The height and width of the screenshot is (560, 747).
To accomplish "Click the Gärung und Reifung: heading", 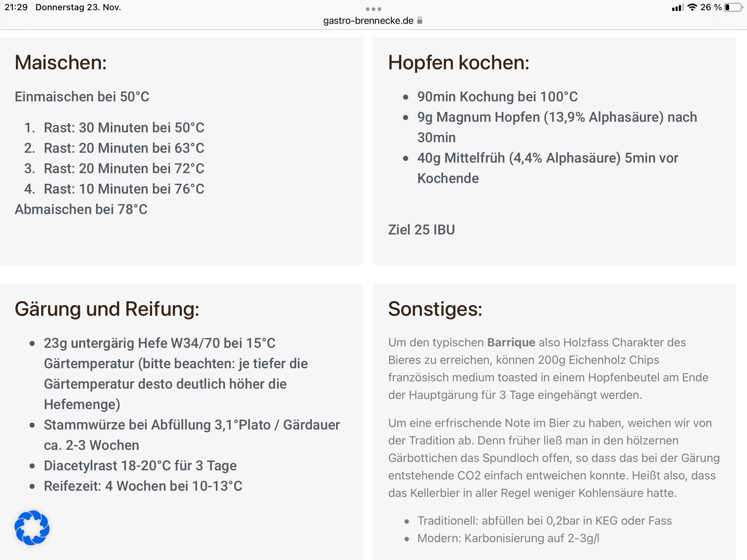I will click(x=107, y=309).
